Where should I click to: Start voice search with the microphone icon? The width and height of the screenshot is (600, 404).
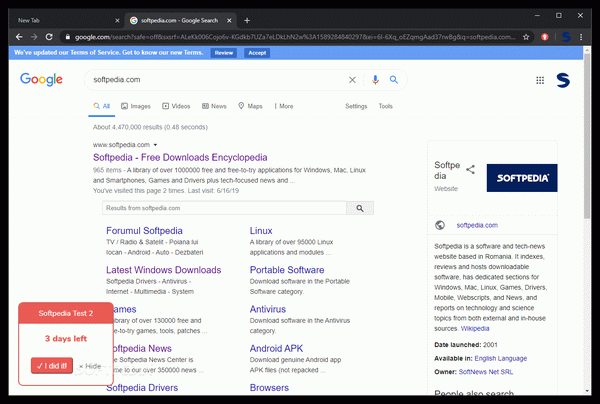click(x=375, y=80)
